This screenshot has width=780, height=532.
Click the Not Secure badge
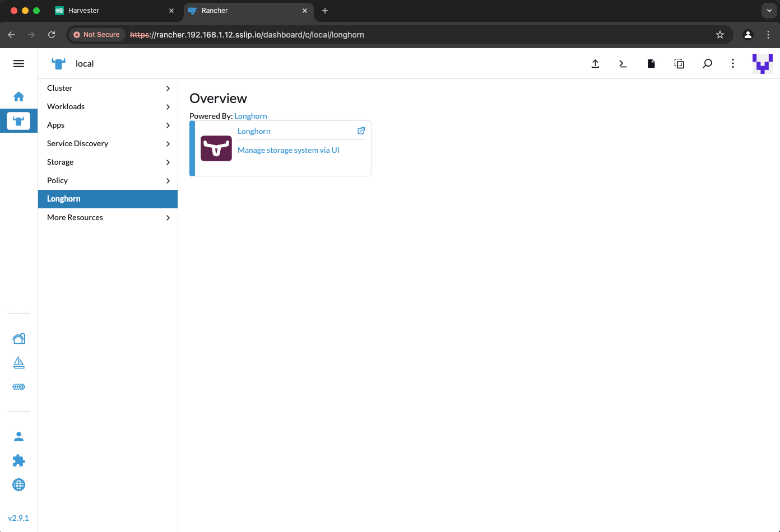click(97, 35)
